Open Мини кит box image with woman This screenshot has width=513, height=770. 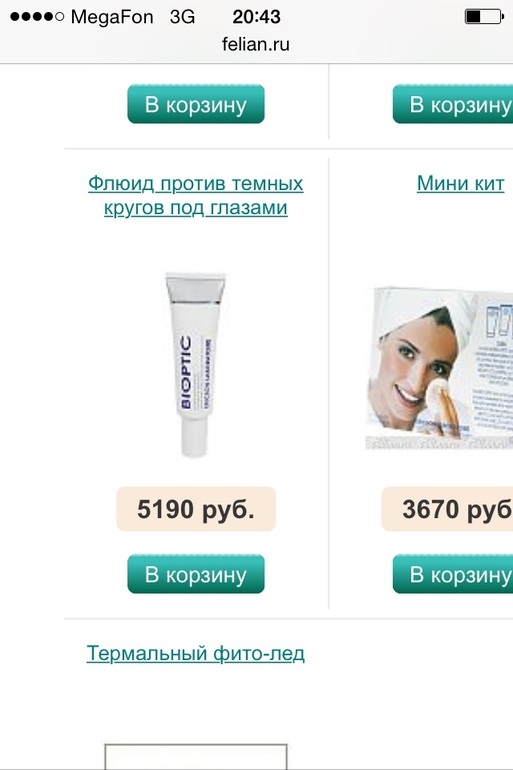(x=439, y=368)
